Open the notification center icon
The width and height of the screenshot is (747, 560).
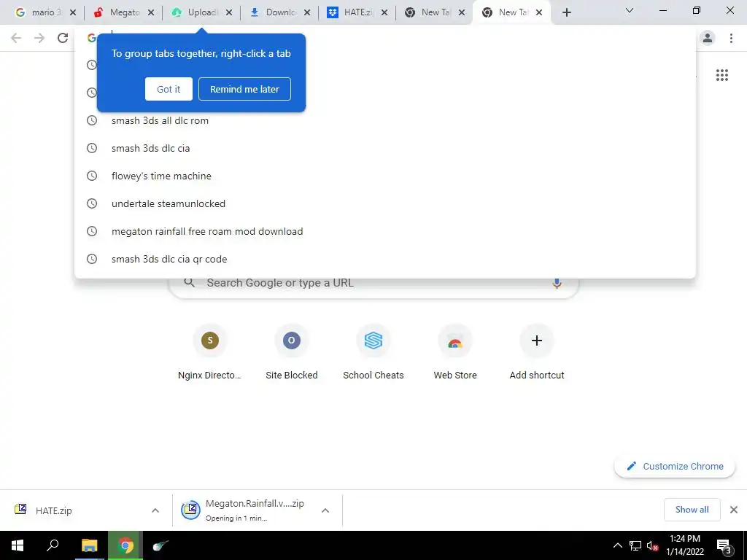pyautogui.click(x=724, y=546)
